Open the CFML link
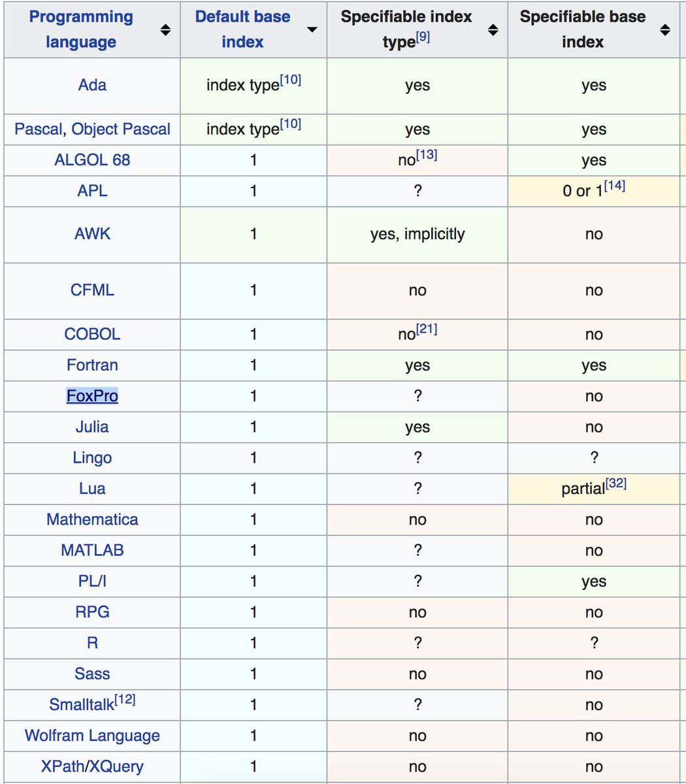 pyautogui.click(x=92, y=290)
